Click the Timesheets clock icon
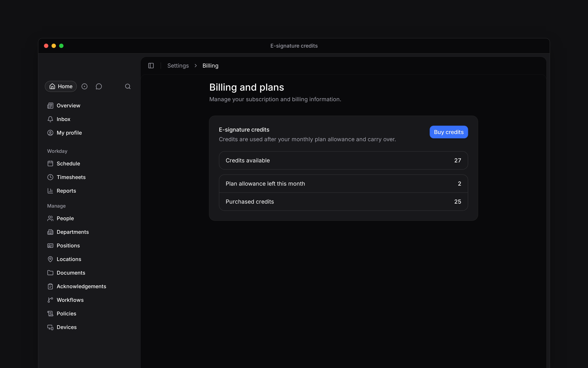The height and width of the screenshot is (368, 588). (50, 177)
